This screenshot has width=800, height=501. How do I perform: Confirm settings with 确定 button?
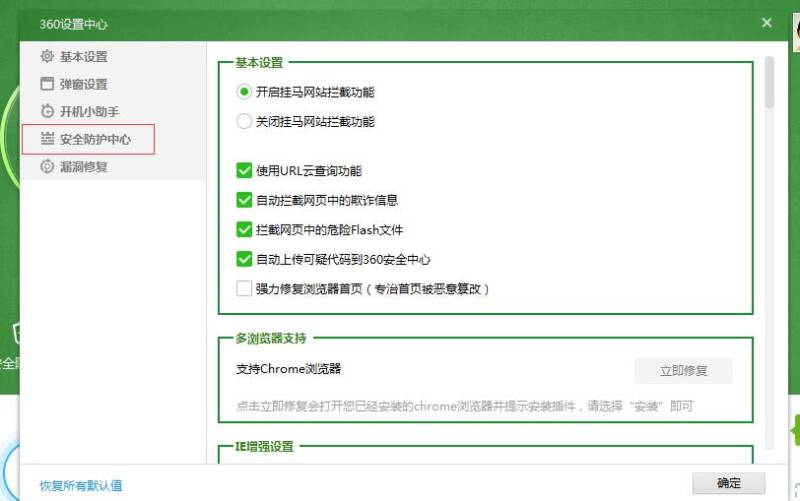click(x=729, y=483)
